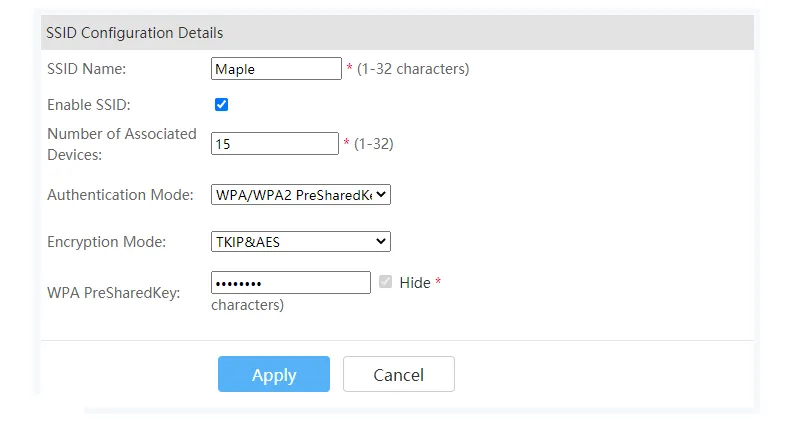Click the "Number of Associated Devices:" label
Image resolution: width=795 pixels, height=448 pixels.
(x=122, y=144)
